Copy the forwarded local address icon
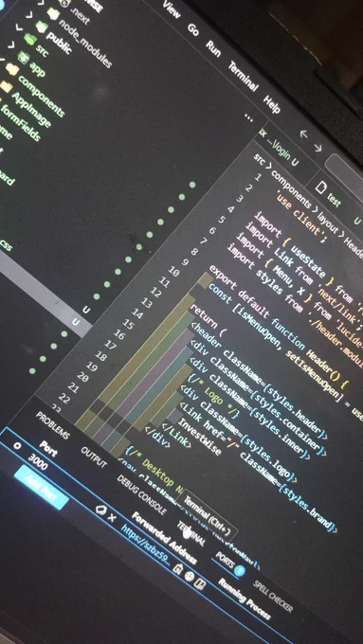The height and width of the screenshot is (644, 363). pos(177,568)
